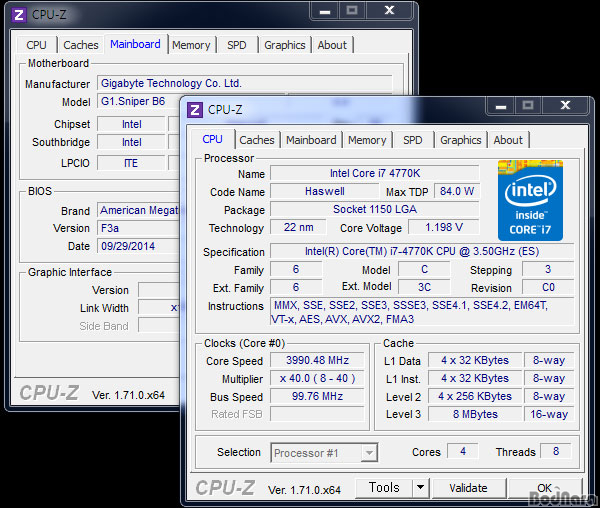The width and height of the screenshot is (600, 508).
Task: Click the Validate button
Action: (x=468, y=488)
